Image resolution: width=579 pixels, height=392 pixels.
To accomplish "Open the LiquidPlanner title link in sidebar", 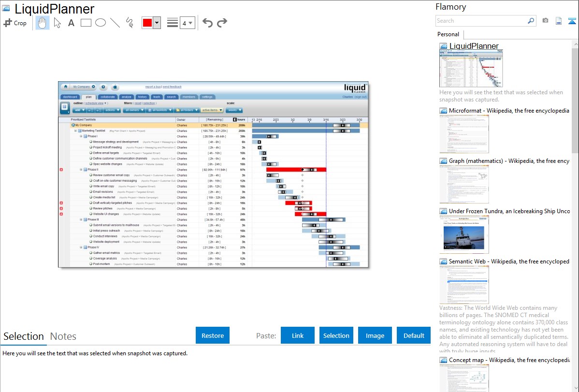I will pos(474,46).
